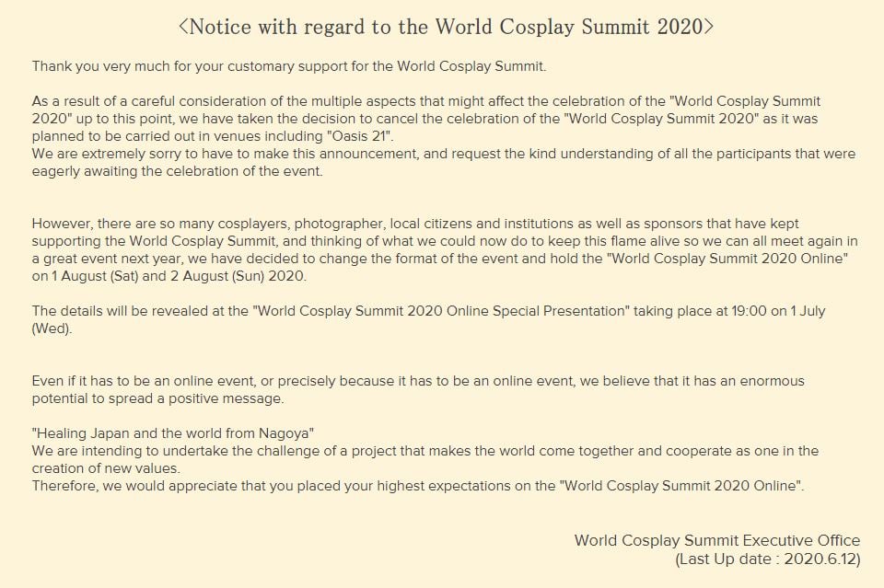
Task: Click the closing sentence starting "Therefore, we would appreciate"
Action: pos(418,486)
